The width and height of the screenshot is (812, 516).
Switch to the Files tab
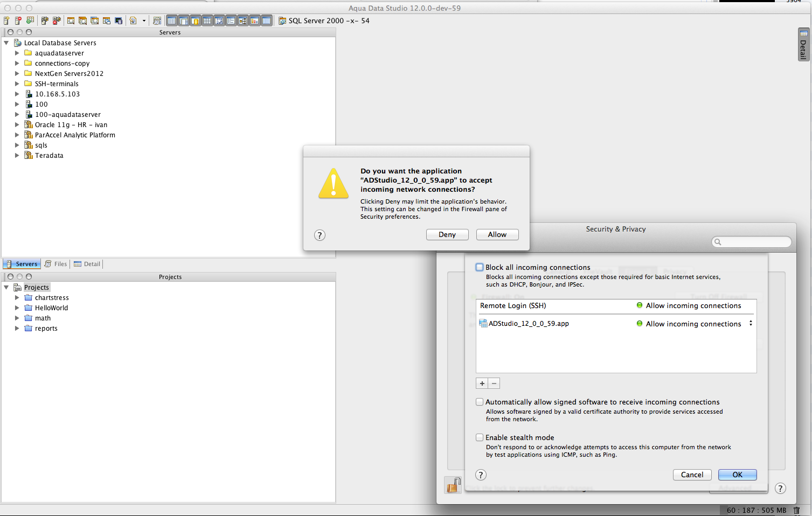click(55, 264)
